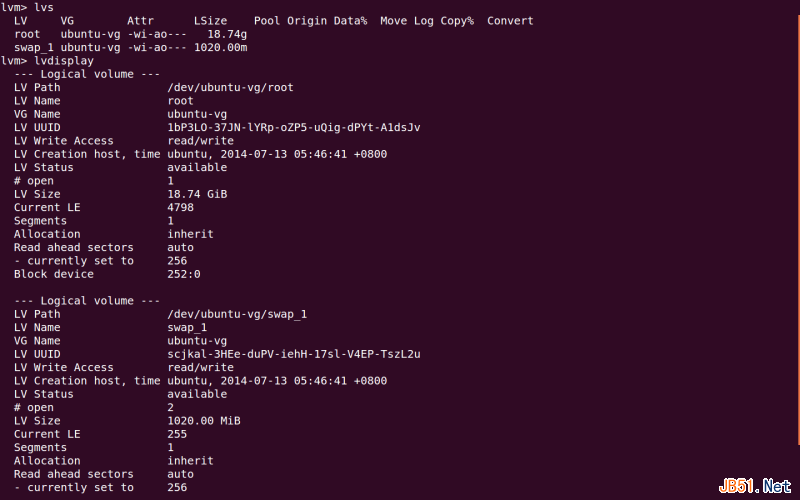
Task: Click the Pool column header
Action: (267, 20)
